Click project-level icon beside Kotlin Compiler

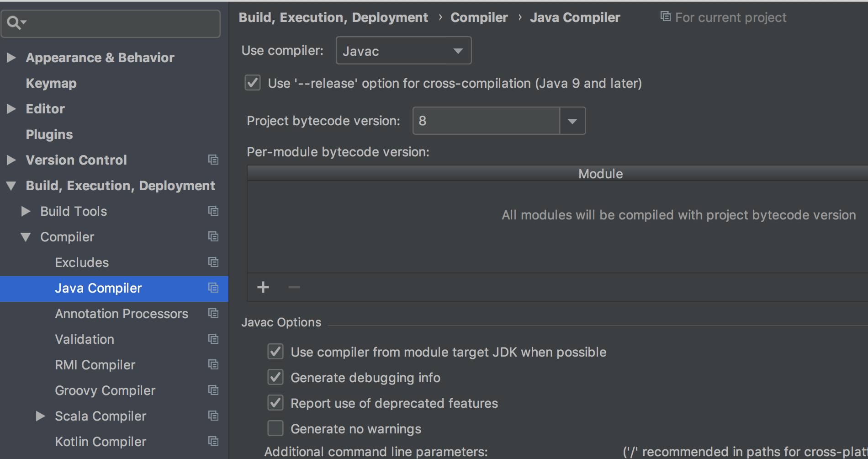point(213,442)
